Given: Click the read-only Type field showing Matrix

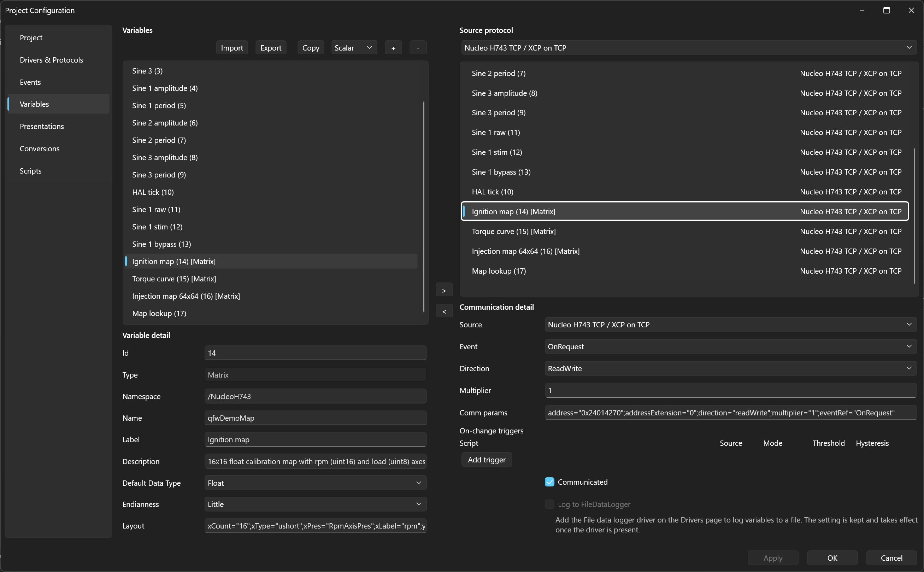Looking at the screenshot, I should (315, 375).
